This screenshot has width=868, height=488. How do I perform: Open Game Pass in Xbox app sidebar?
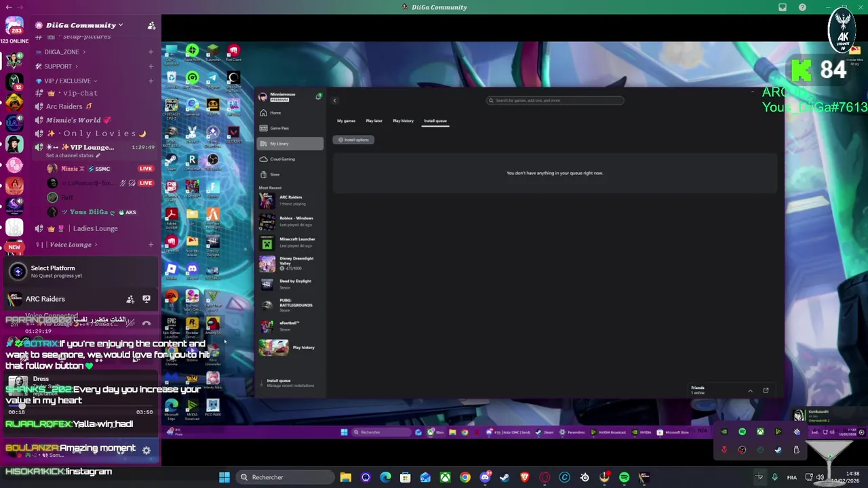(290, 128)
